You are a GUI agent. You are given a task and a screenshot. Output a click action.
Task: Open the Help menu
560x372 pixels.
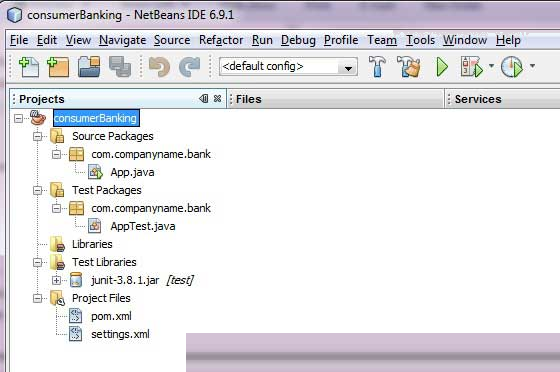(x=508, y=40)
